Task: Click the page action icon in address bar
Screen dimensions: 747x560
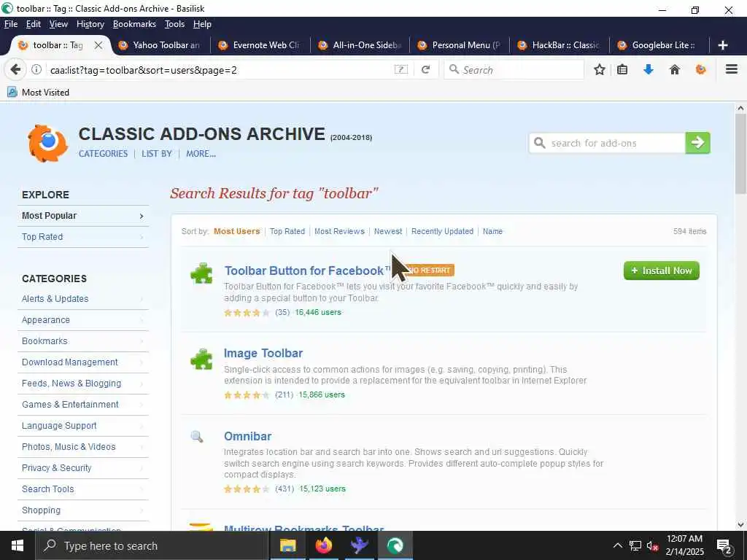Action: coord(401,70)
